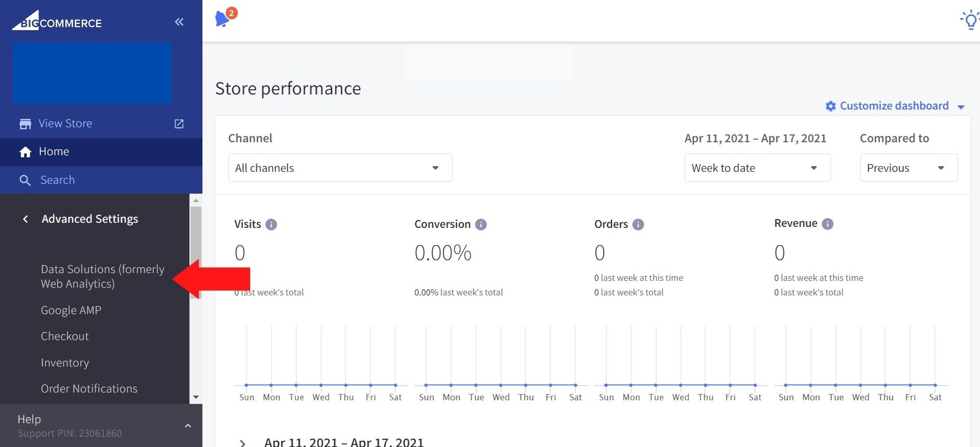Viewport: 980px width, 447px height.
Task: Open the Week to date dropdown
Action: pyautogui.click(x=757, y=168)
